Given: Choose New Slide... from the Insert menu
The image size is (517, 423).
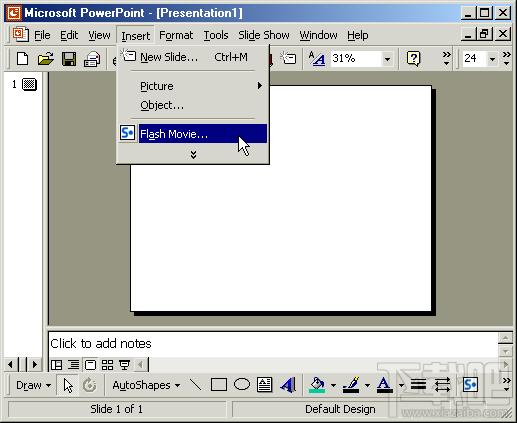Looking at the screenshot, I should point(193,57).
